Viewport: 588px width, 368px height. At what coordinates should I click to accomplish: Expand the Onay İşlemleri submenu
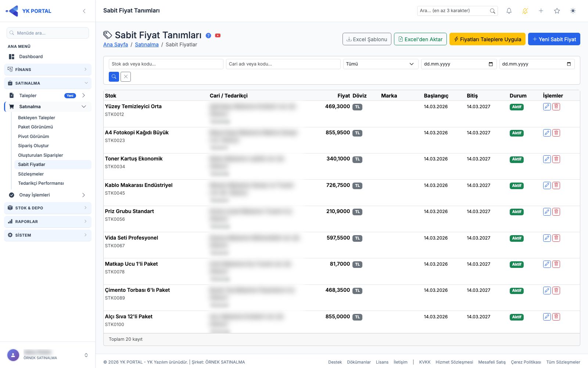[48, 195]
